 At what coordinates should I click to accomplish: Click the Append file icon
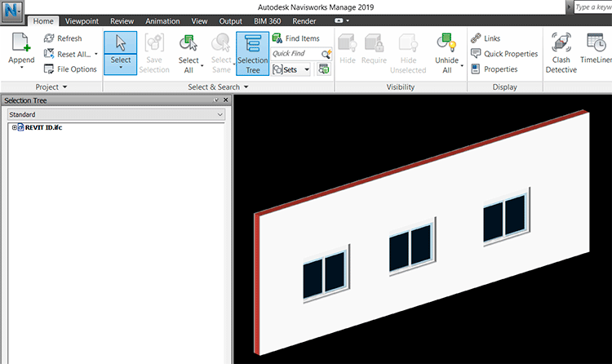(21, 42)
